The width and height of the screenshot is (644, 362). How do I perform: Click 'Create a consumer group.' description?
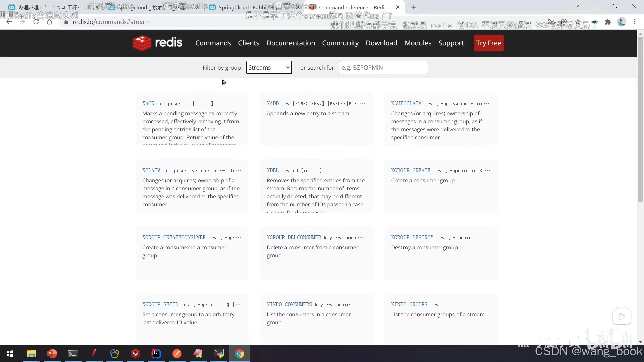click(x=424, y=181)
